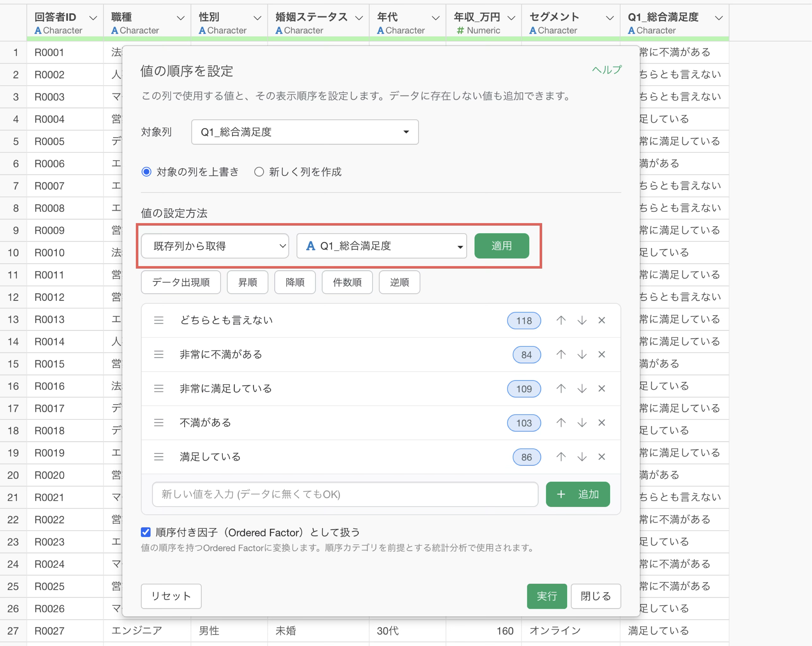Viewport: 812px width, 646px height.
Task: Remove どちらとも言えない with its X icon
Action: 602,320
